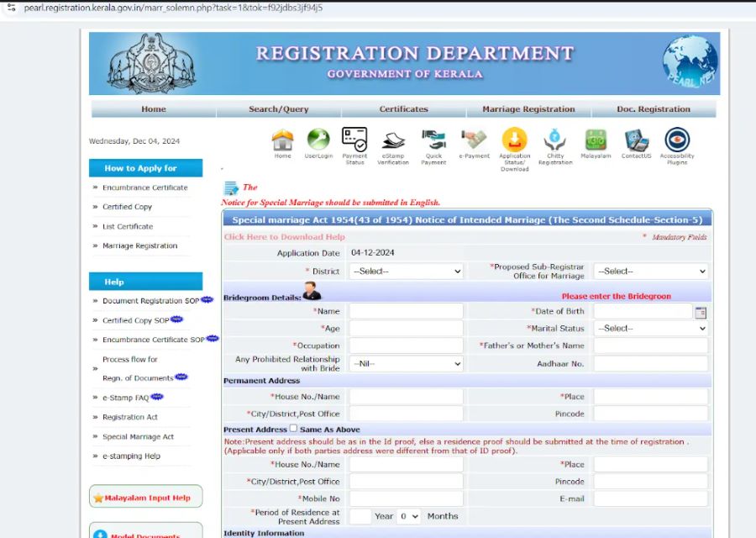Click the Home house icon in toolbar
The image size is (756, 538).
(282, 140)
